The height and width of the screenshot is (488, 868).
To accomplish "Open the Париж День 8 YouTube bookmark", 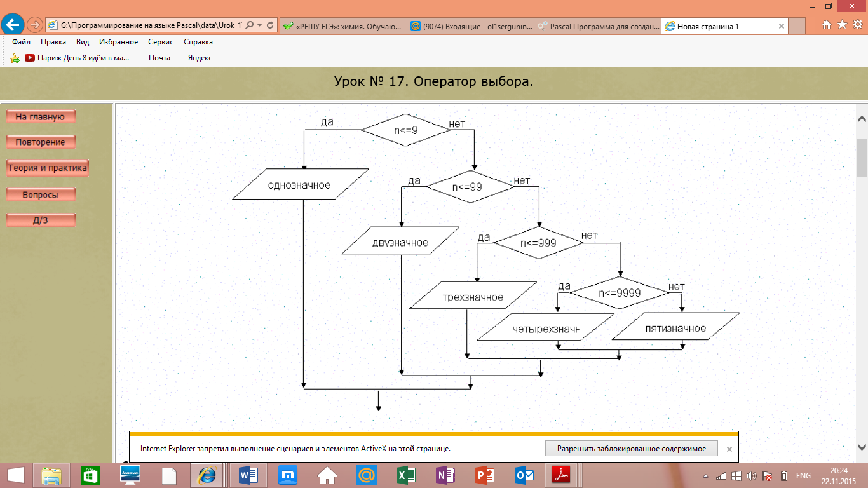I will 77,58.
